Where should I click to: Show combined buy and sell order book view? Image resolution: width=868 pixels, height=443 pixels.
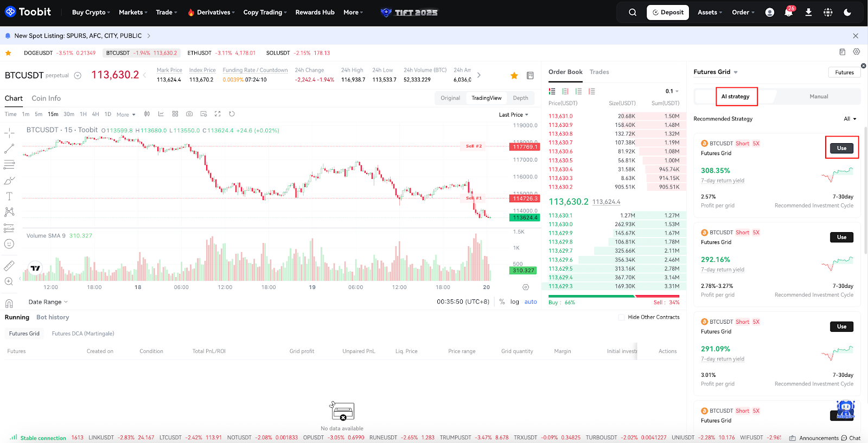[552, 91]
